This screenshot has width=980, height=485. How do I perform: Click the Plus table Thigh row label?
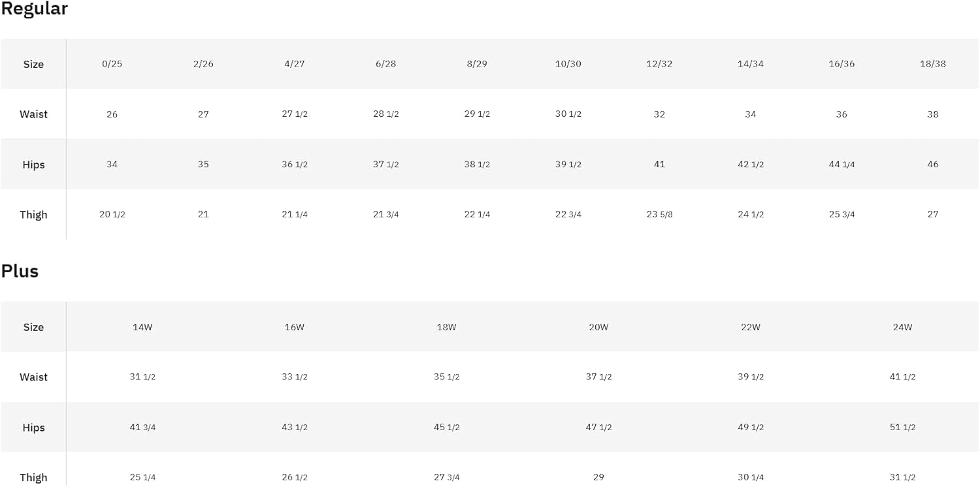[x=33, y=478]
